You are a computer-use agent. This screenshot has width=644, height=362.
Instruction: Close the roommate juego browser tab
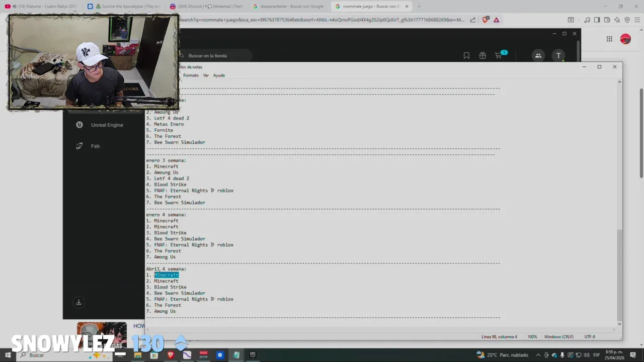[407, 7]
